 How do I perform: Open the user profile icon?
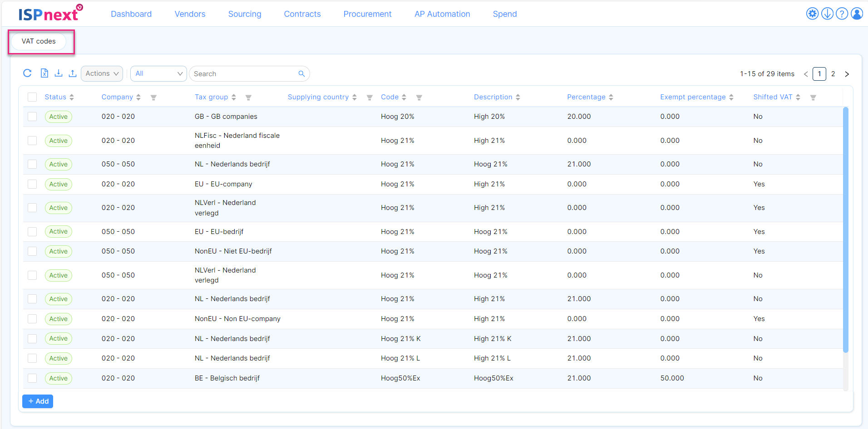click(857, 14)
